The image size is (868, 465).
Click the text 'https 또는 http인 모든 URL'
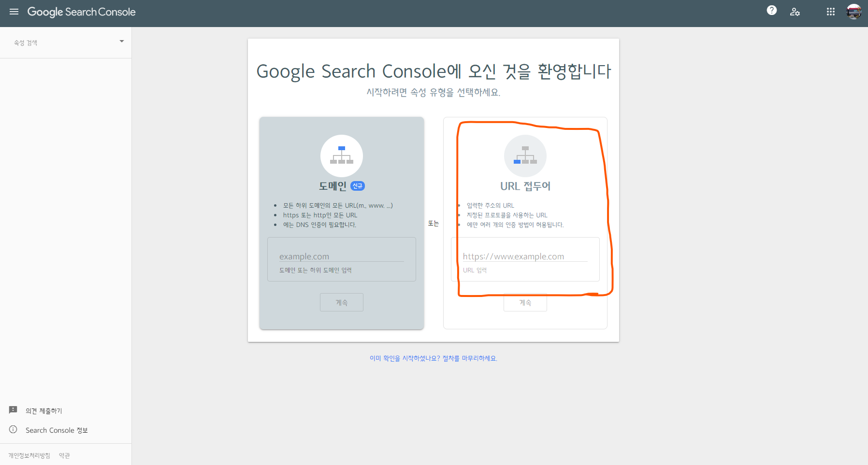pos(320,215)
